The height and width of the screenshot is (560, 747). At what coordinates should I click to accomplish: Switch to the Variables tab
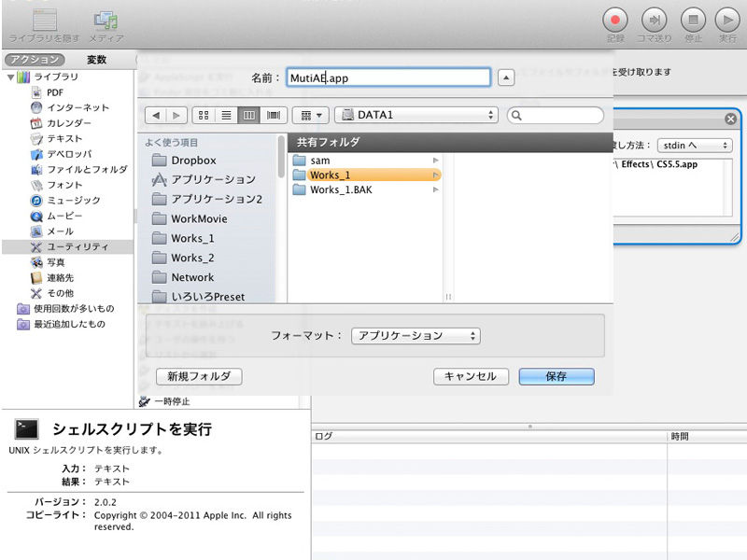coord(96,60)
